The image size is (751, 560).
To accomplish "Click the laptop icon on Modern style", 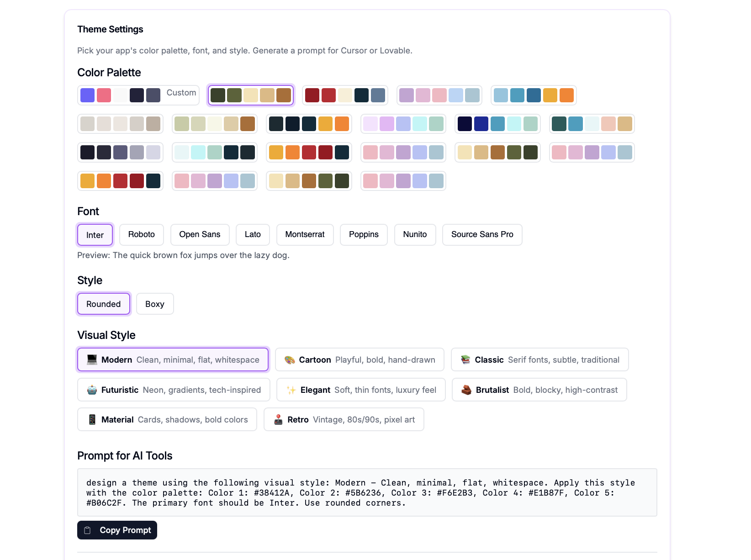I will pos(92,360).
